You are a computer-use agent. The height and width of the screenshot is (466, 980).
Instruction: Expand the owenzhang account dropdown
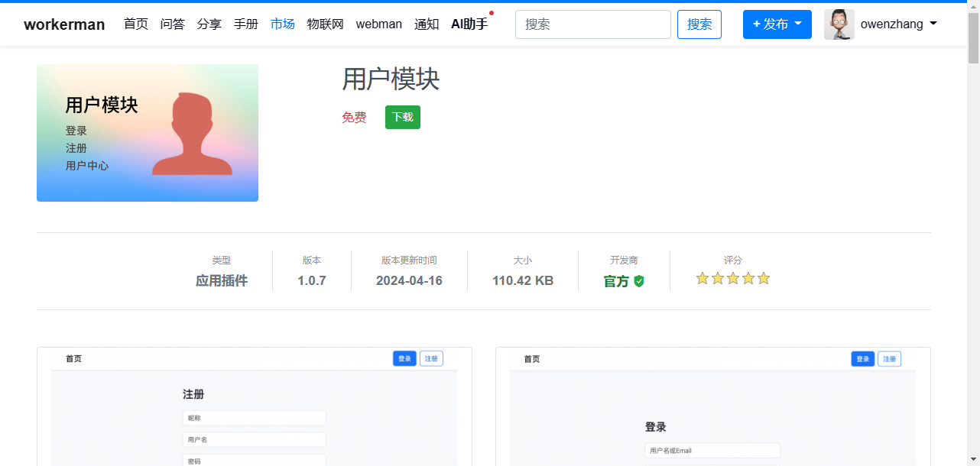899,24
